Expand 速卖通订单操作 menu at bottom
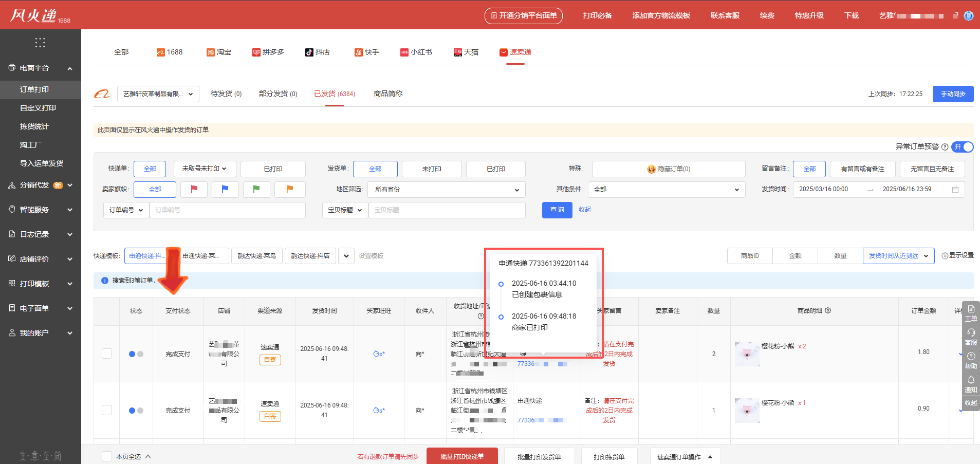Viewport: 980px width, 464px height. pyautogui.click(x=685, y=457)
